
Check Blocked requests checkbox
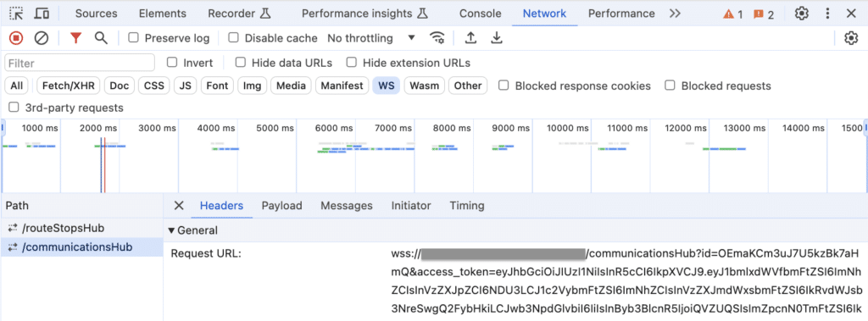click(670, 86)
